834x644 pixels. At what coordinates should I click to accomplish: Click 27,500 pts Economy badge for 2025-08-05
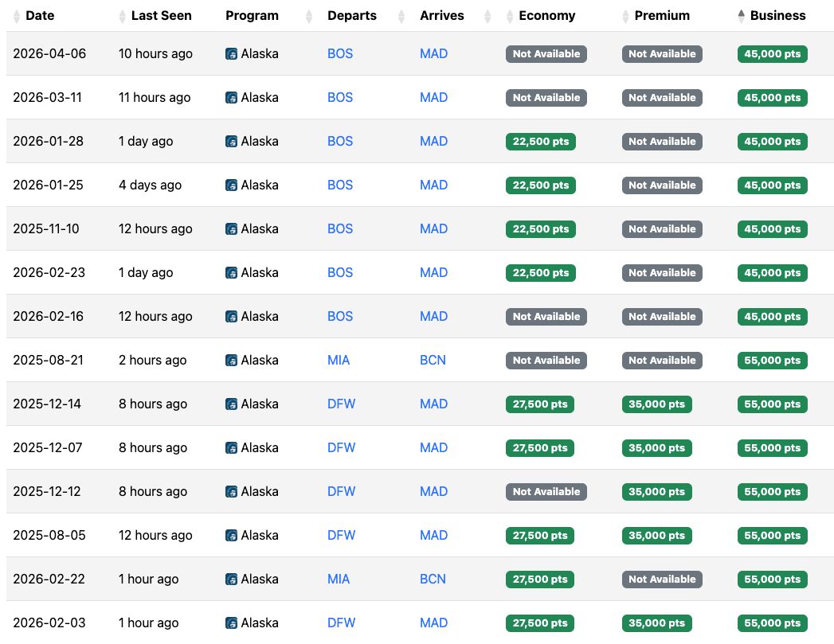coord(540,536)
